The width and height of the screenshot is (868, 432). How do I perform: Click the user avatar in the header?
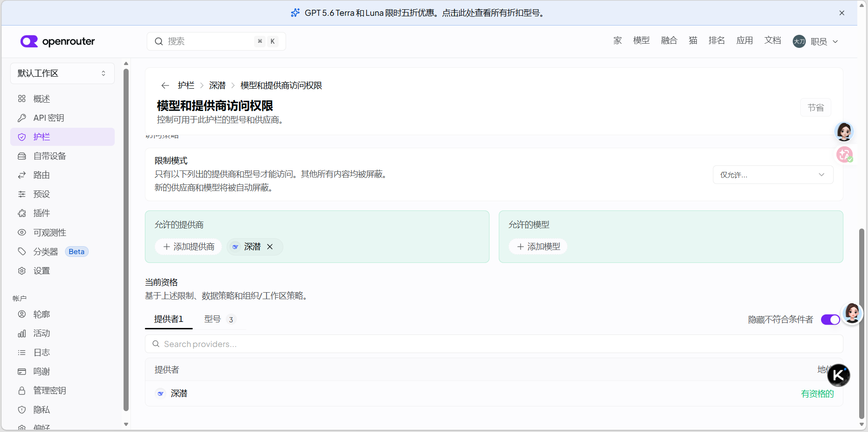(x=799, y=41)
